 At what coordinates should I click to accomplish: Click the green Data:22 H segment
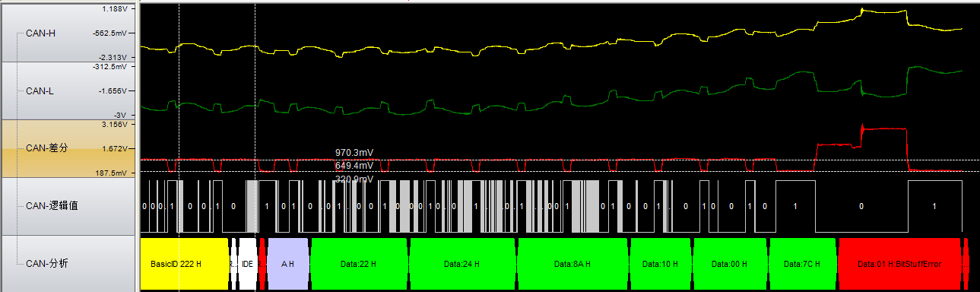(x=360, y=264)
